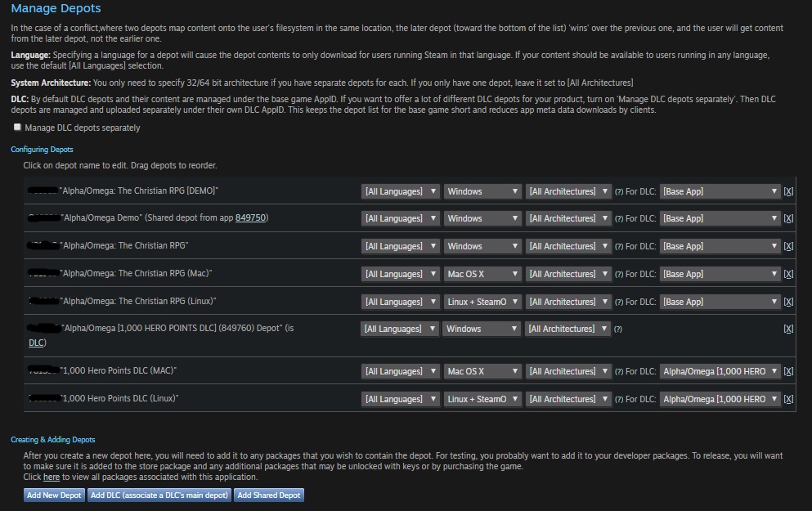
Task: Open the [All Languages] dropdown on the Mac depot row
Action: [x=400, y=273]
